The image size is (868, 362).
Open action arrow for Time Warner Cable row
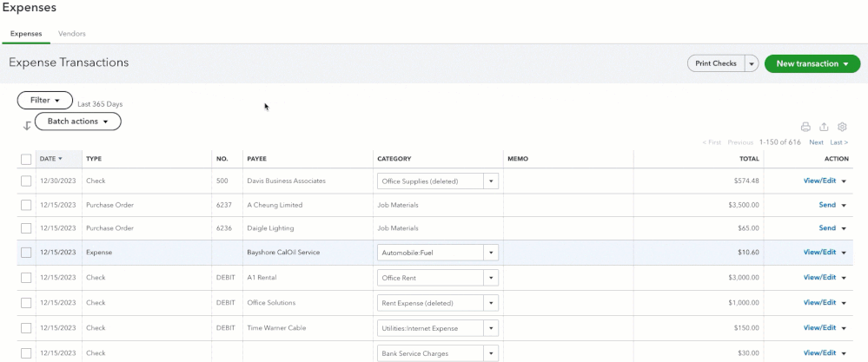pos(843,328)
